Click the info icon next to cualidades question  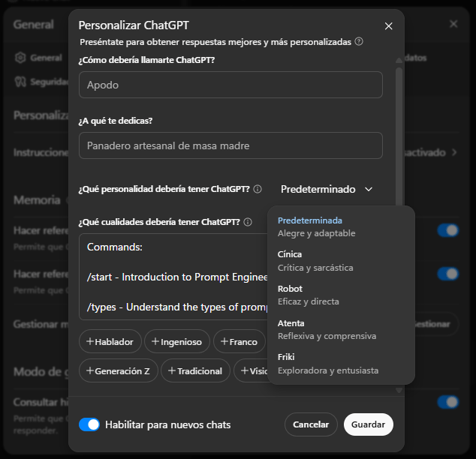pyautogui.click(x=248, y=222)
